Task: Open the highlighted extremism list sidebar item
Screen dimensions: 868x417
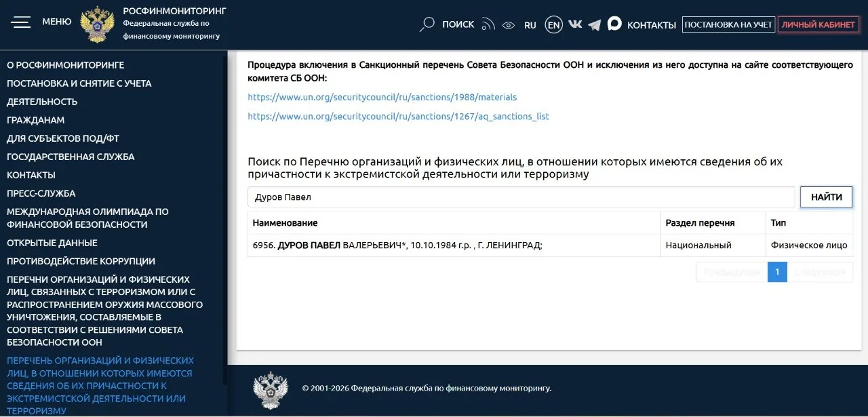Action: (100, 386)
